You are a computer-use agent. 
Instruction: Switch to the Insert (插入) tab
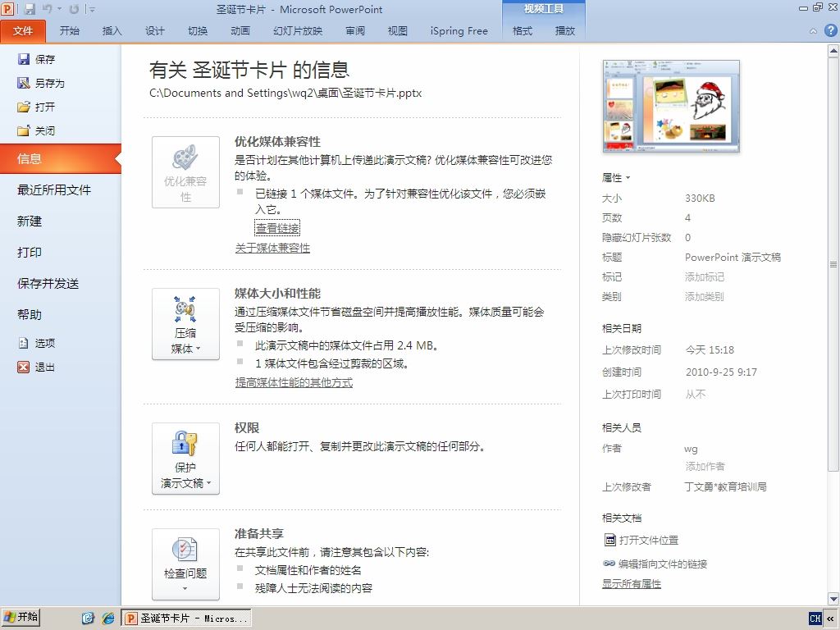[112, 30]
